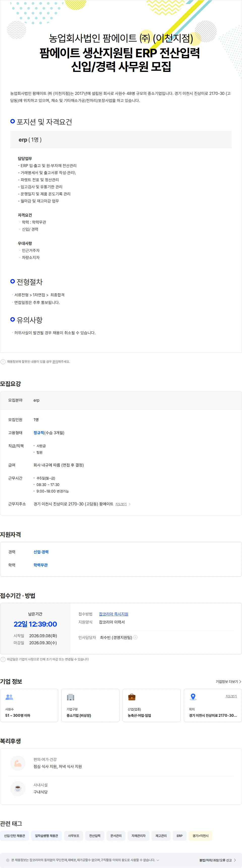Viewport: 242px width, 868px height.
Task: Click the 정규직 employment type link
Action: pos(39,433)
